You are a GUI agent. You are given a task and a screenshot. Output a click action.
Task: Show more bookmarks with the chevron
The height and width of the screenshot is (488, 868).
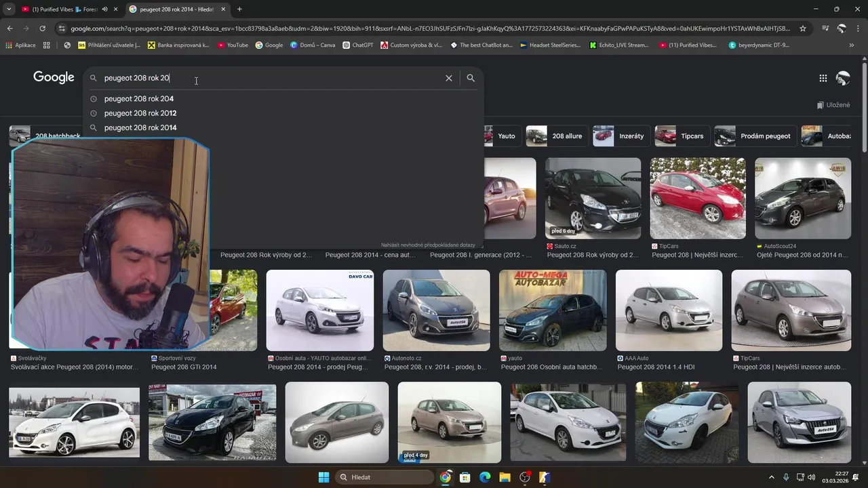851,45
